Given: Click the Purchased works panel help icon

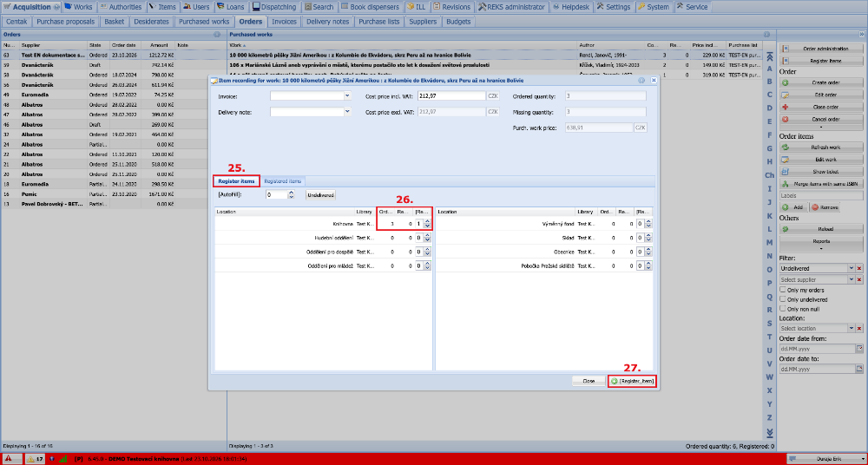Looking at the screenshot, I should click(x=767, y=35).
